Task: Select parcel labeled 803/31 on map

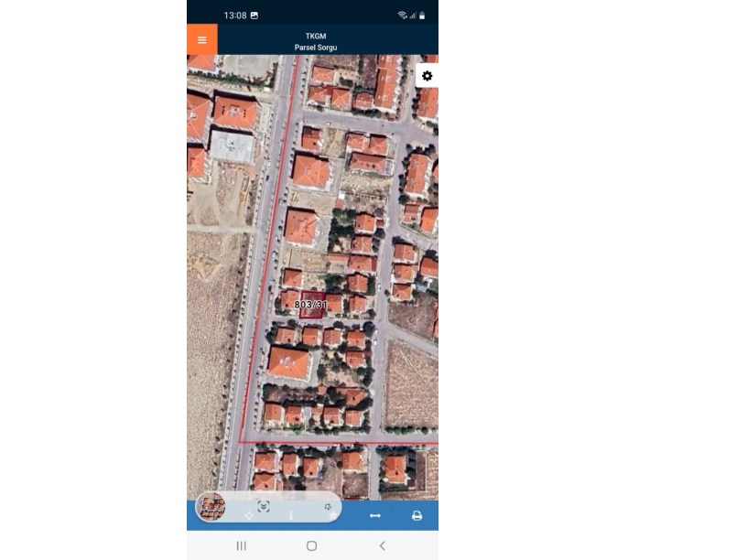Action: pyautogui.click(x=311, y=305)
